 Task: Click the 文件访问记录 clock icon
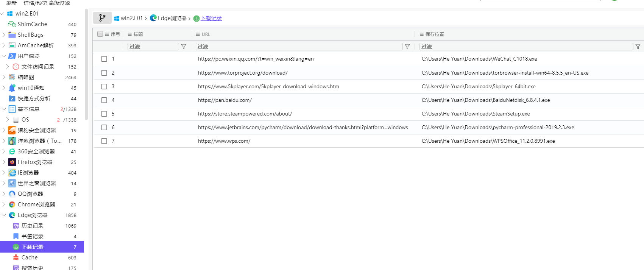pyautogui.click(x=16, y=67)
